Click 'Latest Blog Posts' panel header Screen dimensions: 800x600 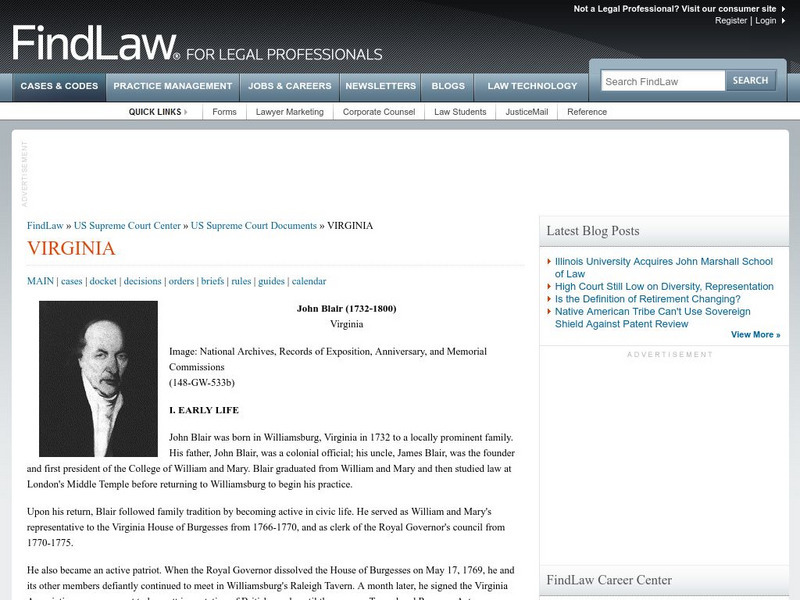[593, 231]
